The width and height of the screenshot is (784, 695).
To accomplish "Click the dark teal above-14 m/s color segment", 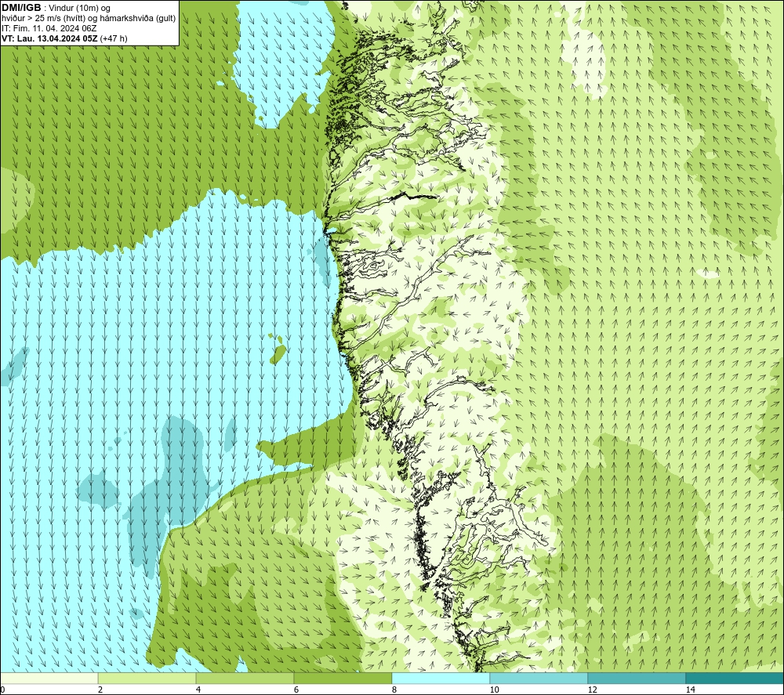I will (735, 678).
